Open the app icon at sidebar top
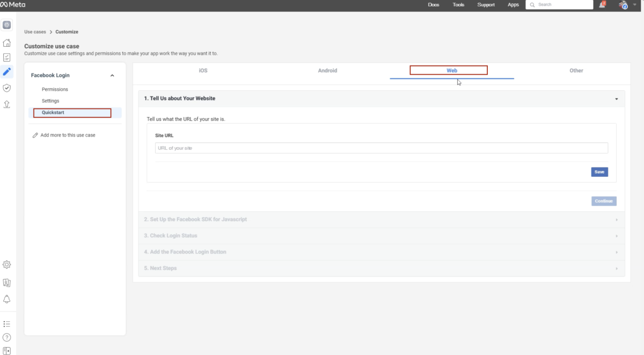644x355 pixels. 7,25
